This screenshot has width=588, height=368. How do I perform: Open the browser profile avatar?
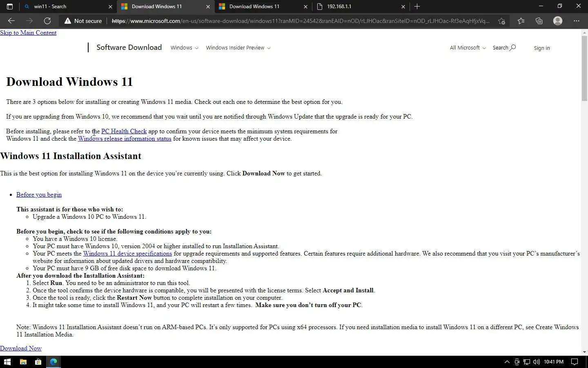click(558, 21)
